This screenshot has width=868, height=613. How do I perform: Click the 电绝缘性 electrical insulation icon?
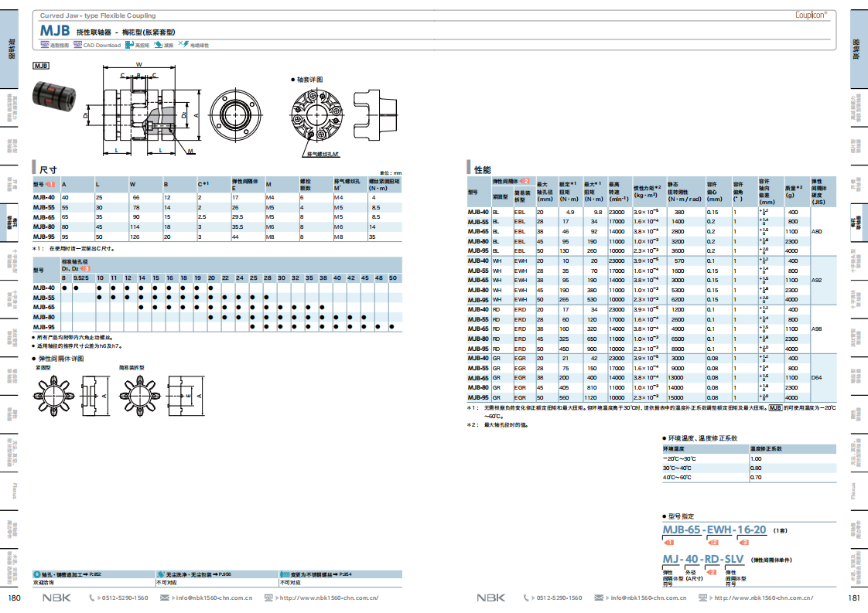[x=184, y=45]
